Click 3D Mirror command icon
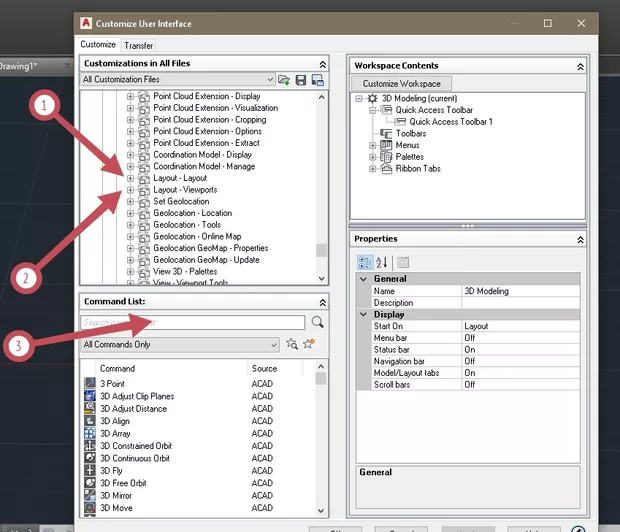620x532 pixels. click(x=90, y=495)
